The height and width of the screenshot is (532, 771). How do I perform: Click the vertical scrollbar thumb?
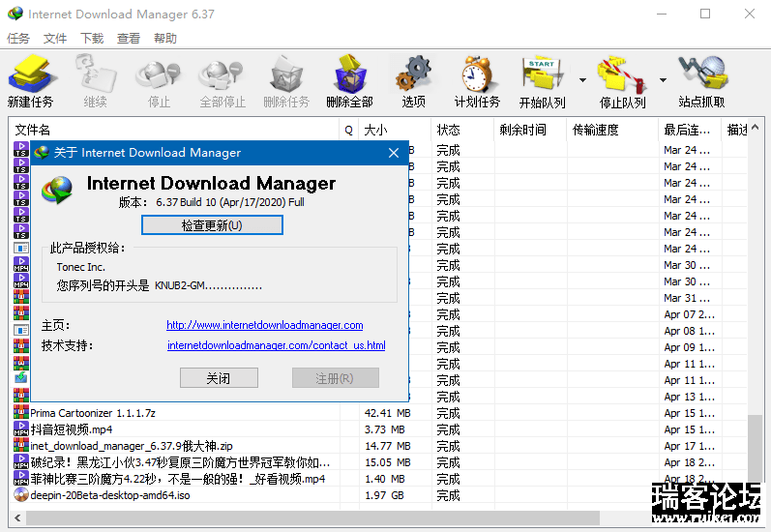click(x=756, y=448)
